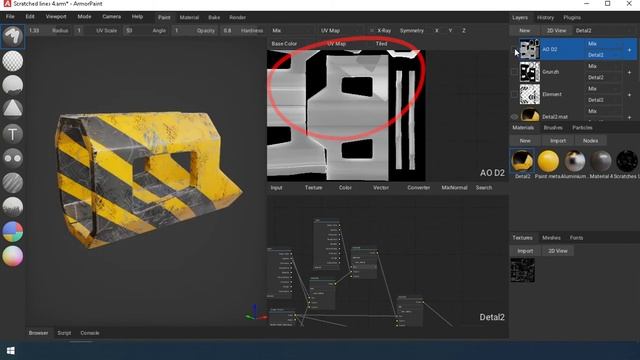Click Import button in Textures panel
The width and height of the screenshot is (640, 360).
point(525,251)
